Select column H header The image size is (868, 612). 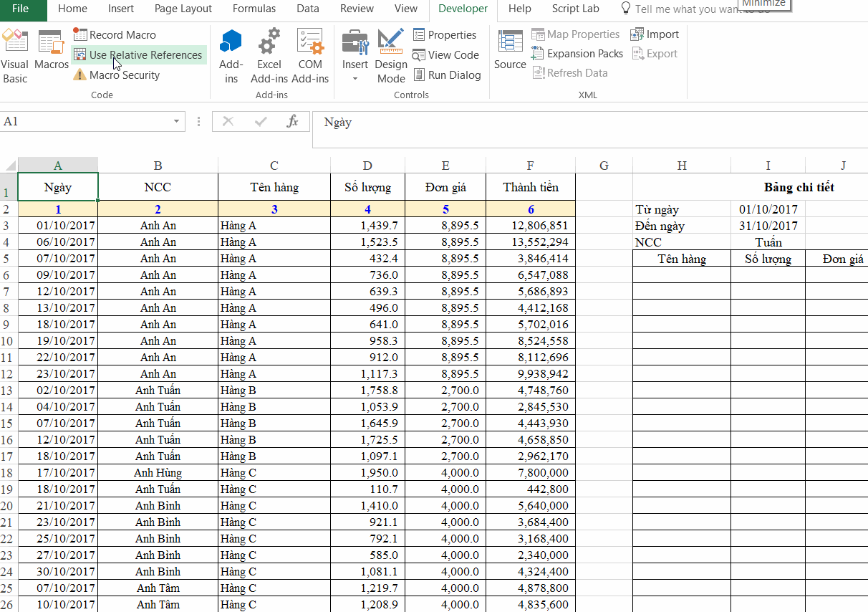682,166
